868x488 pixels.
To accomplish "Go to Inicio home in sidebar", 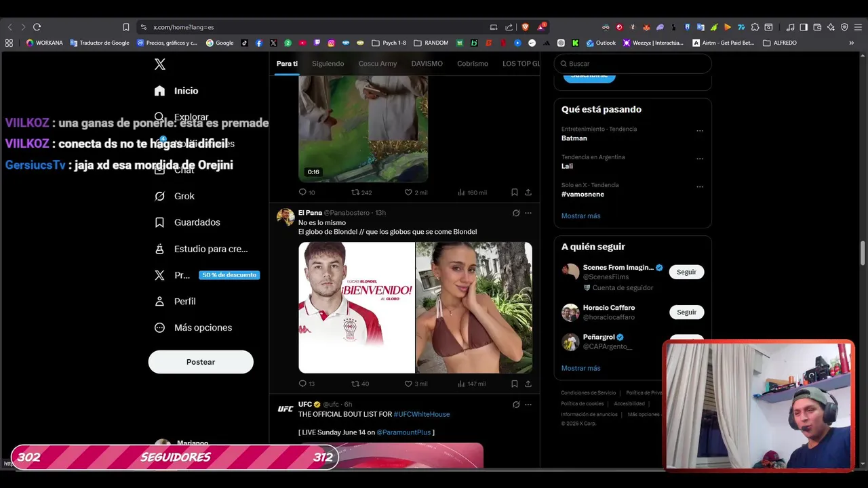I will click(x=176, y=91).
